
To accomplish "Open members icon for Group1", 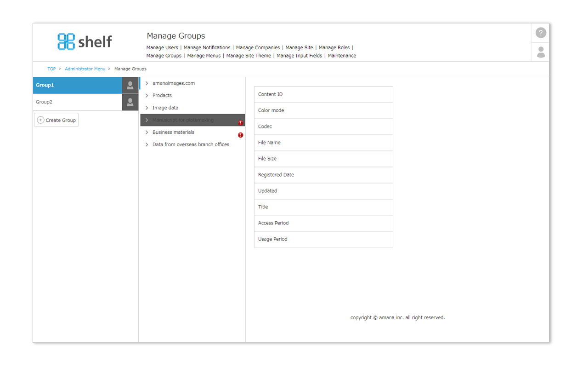I will (x=130, y=85).
